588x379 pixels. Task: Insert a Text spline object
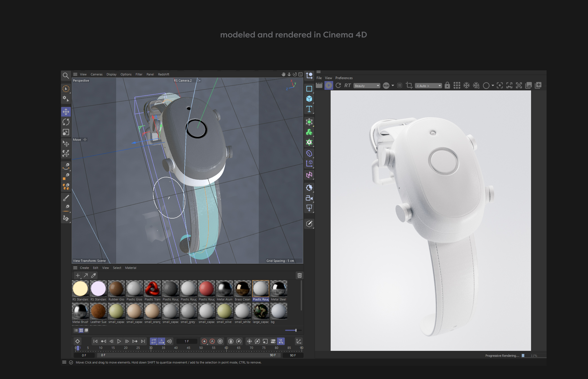coord(309,109)
